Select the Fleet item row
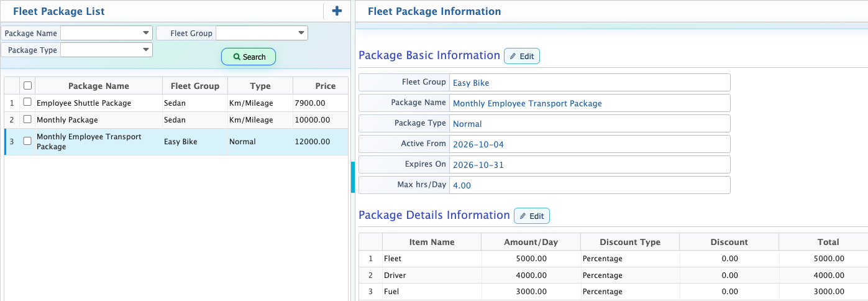868x301 pixels. pyautogui.click(x=613, y=259)
